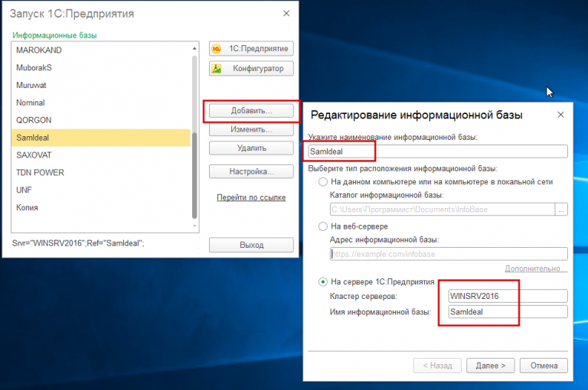
Task: Click the infobase list scroll down arrow
Action: point(194,226)
